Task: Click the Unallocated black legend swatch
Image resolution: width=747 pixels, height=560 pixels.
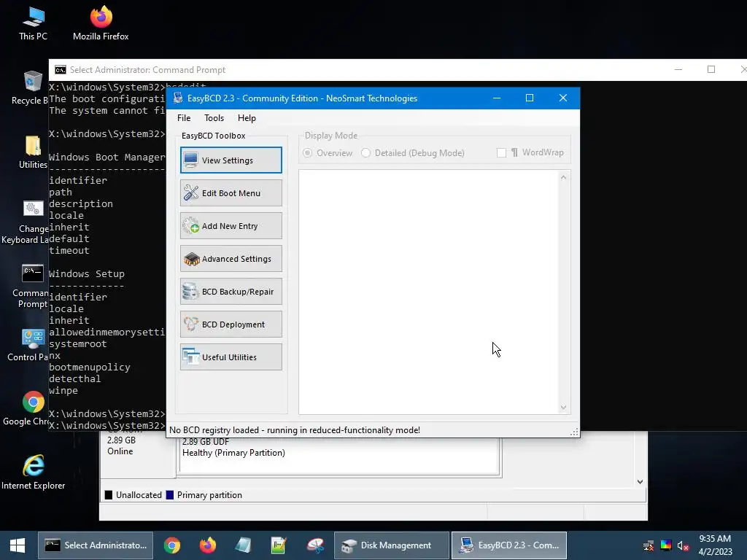Action: (x=109, y=495)
